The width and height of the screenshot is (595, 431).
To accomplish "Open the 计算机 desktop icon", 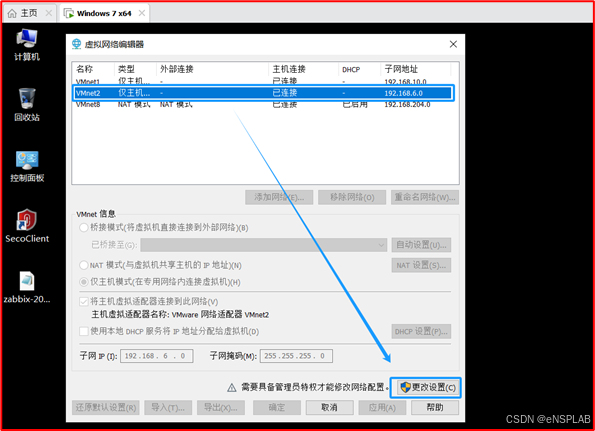I will (x=27, y=45).
